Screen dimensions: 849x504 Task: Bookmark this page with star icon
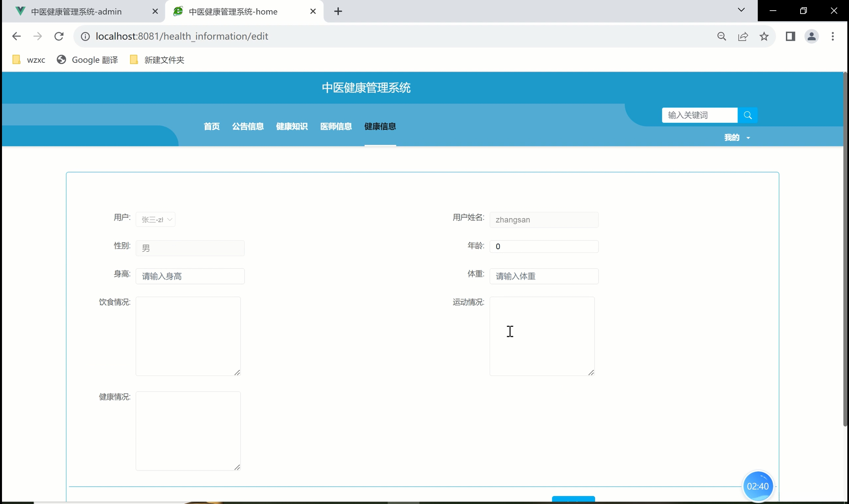pos(764,36)
